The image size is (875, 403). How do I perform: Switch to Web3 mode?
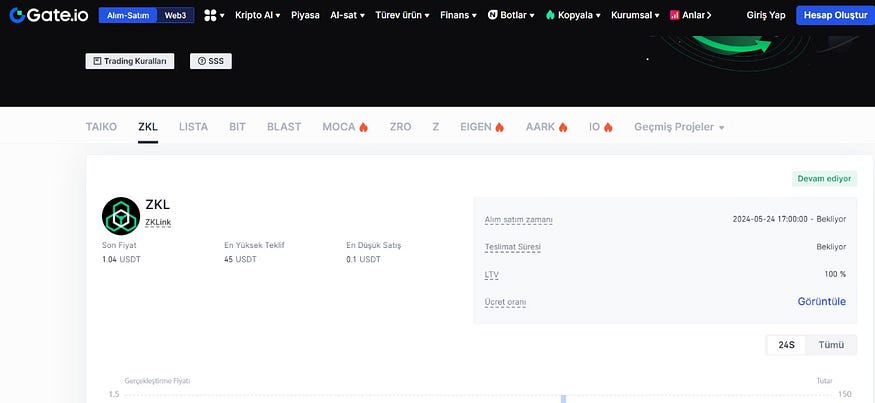tap(176, 15)
